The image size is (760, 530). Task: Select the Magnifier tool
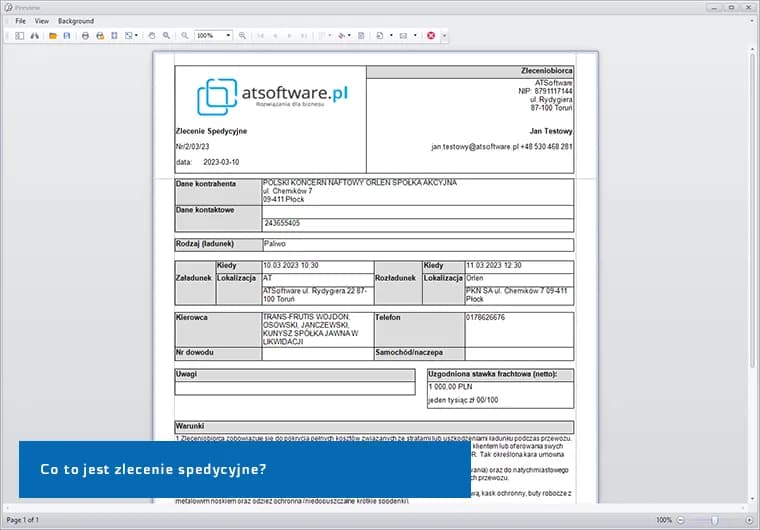click(167, 35)
